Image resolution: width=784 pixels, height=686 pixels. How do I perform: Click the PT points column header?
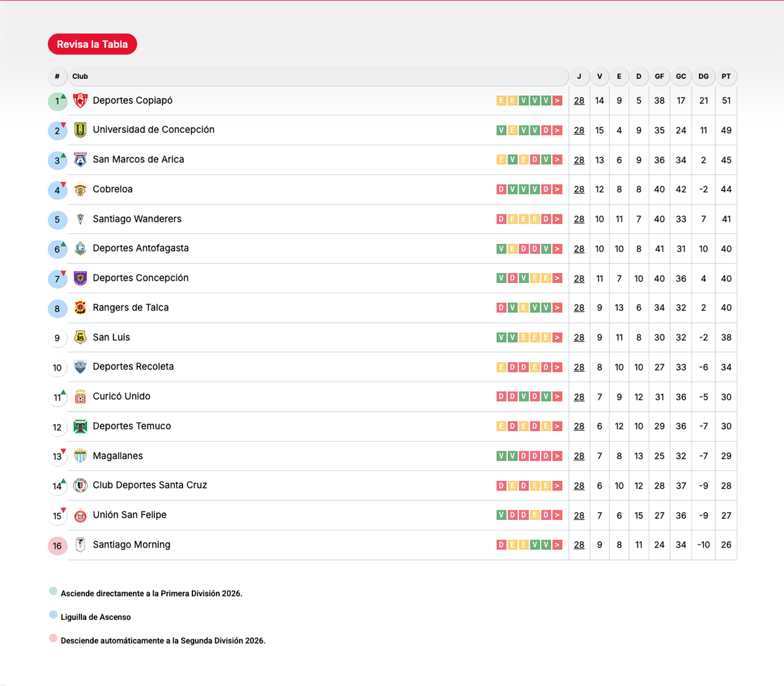click(x=726, y=77)
